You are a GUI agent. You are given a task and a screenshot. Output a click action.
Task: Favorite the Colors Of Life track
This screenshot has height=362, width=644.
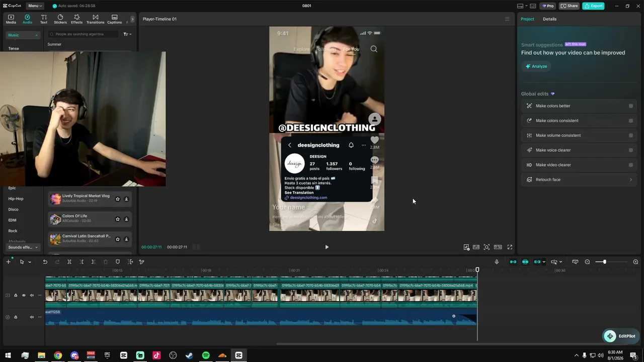point(118,219)
